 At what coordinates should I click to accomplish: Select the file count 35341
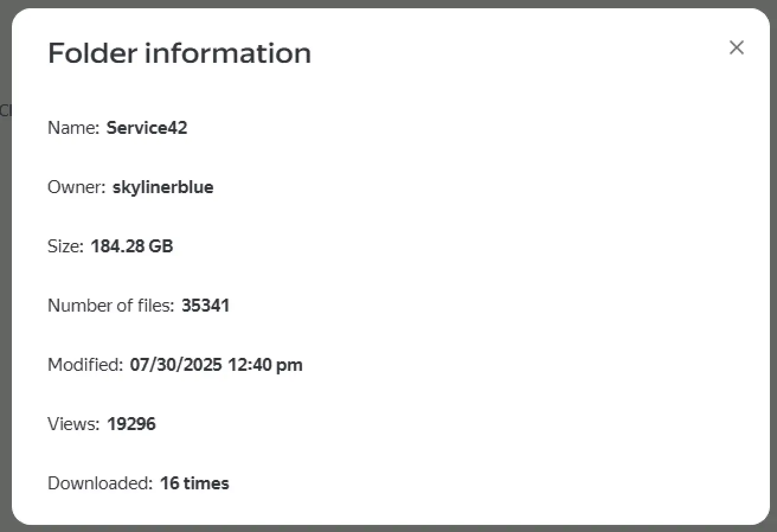[x=206, y=306]
